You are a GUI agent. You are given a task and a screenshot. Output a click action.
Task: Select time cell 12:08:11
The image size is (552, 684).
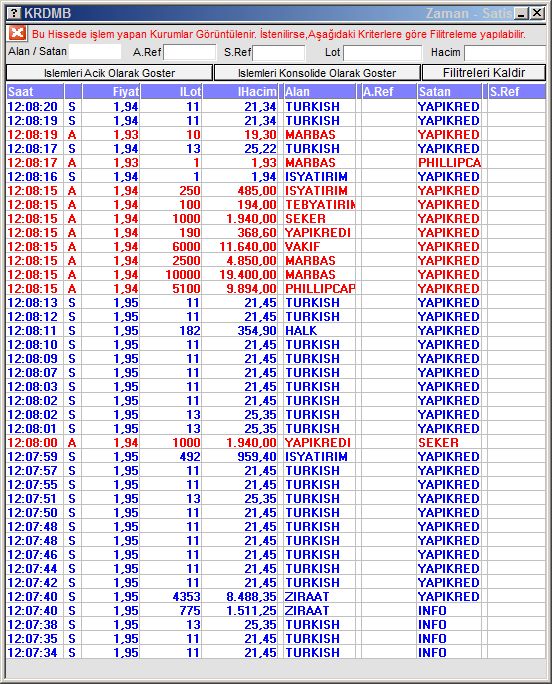(33, 331)
